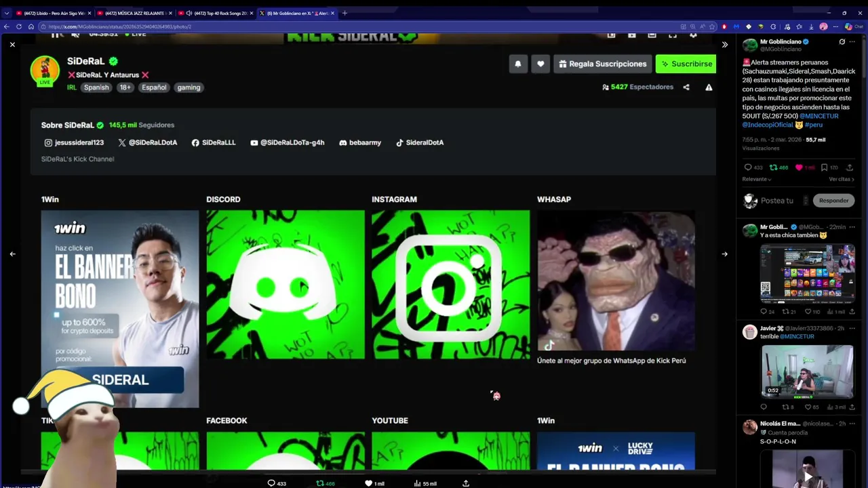Open the Relevante sort dropdown
The width and height of the screenshot is (868, 488).
[x=757, y=180]
